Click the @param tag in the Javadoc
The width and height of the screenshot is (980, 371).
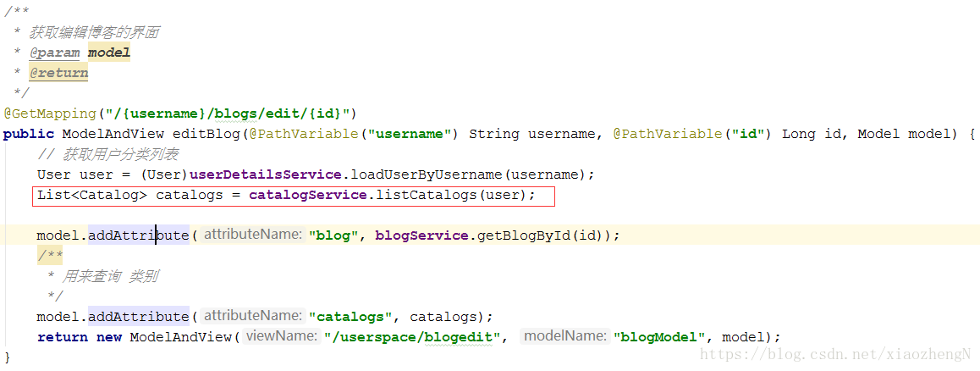(x=55, y=53)
